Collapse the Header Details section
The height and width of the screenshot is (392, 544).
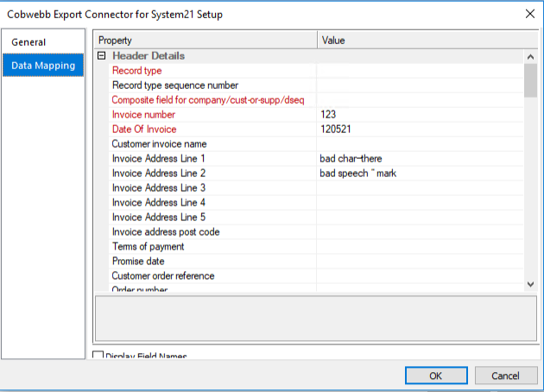coord(102,56)
